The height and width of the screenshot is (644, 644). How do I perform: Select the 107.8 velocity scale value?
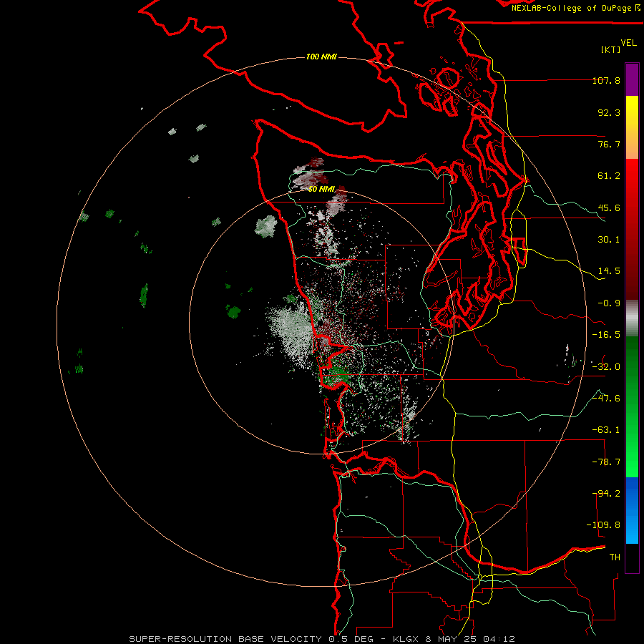click(x=606, y=80)
